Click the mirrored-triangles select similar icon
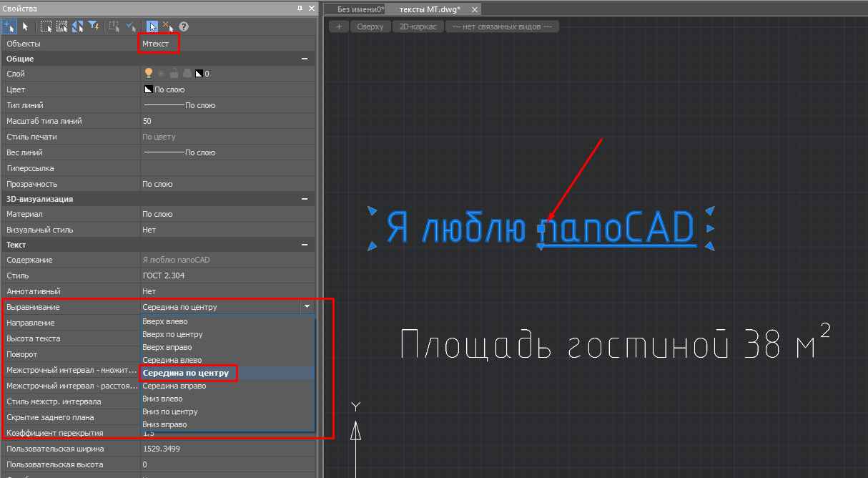This screenshot has height=478, width=868. pyautogui.click(x=79, y=26)
